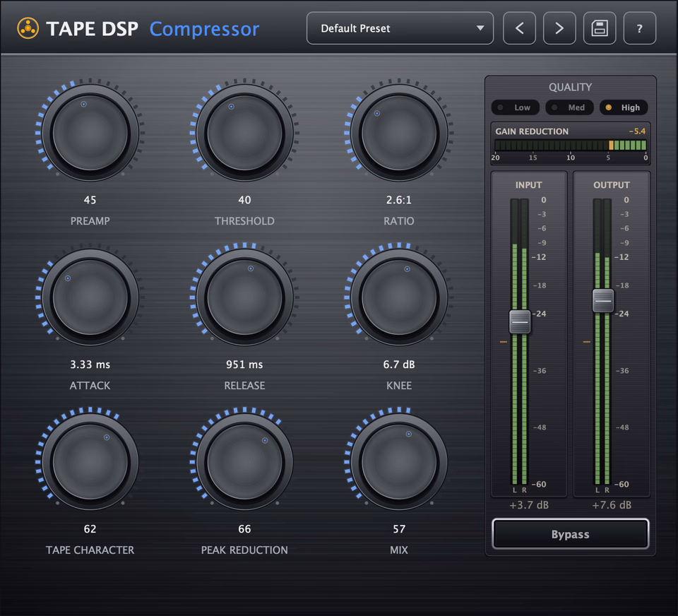Click the Threshold knob
The width and height of the screenshot is (678, 616).
pos(244,132)
